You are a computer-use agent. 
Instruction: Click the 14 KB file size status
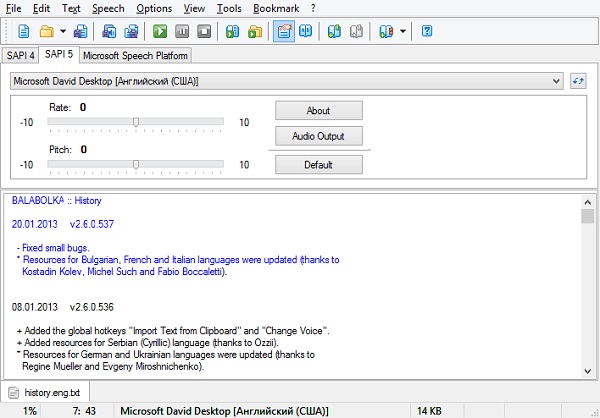click(x=429, y=411)
